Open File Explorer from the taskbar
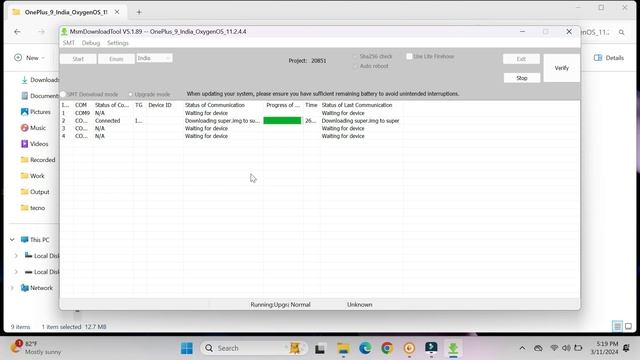This screenshot has height=360, width=640. coord(343,348)
